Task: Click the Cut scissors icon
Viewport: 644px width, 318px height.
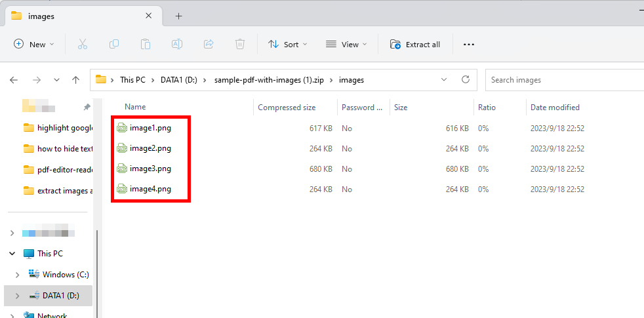Action: (82, 44)
